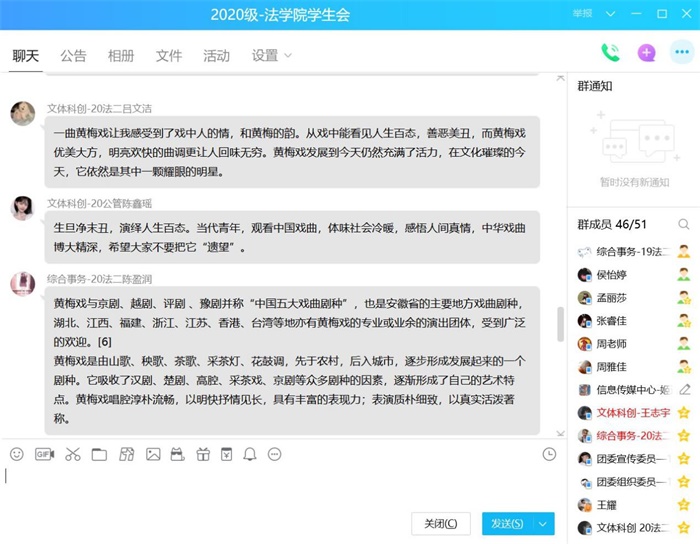This screenshot has width=700, height=544.
Task: Click sender name 综合事务-20法二陈盈润
Action: click(x=99, y=279)
